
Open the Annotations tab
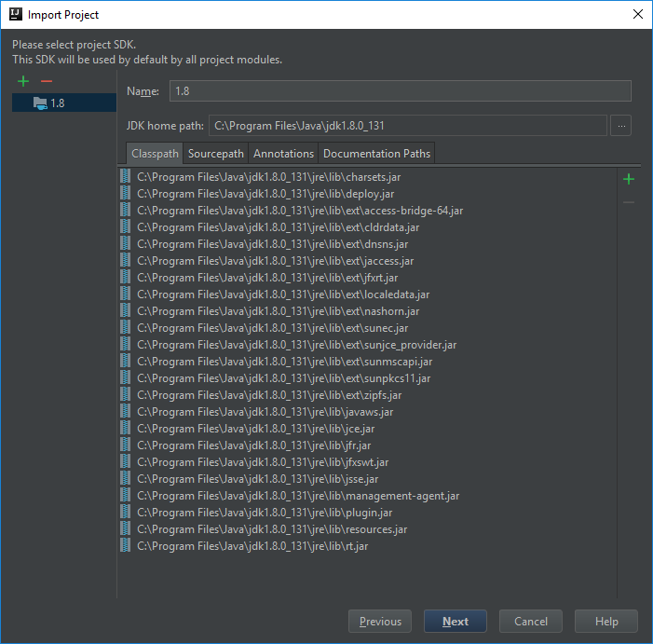(x=283, y=153)
